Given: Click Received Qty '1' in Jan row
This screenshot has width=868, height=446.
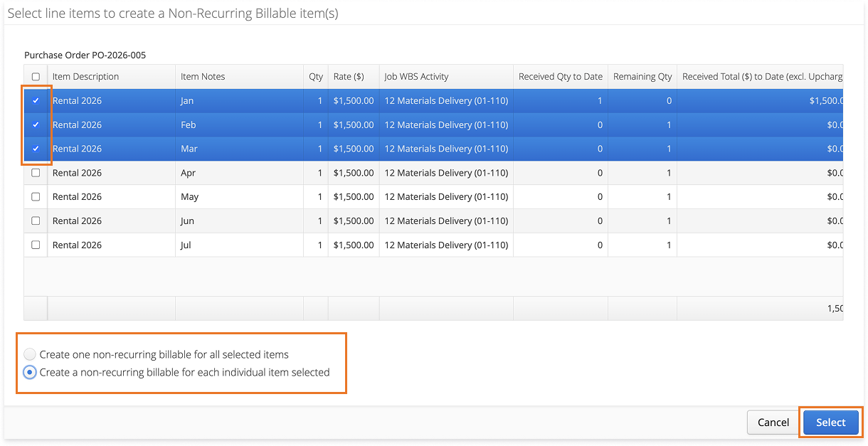Looking at the screenshot, I should point(600,101).
